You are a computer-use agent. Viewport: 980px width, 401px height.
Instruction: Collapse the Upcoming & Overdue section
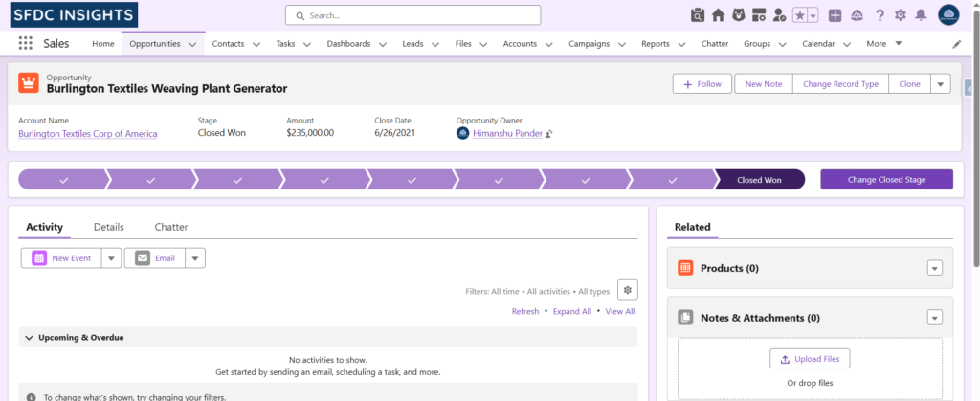[29, 338]
